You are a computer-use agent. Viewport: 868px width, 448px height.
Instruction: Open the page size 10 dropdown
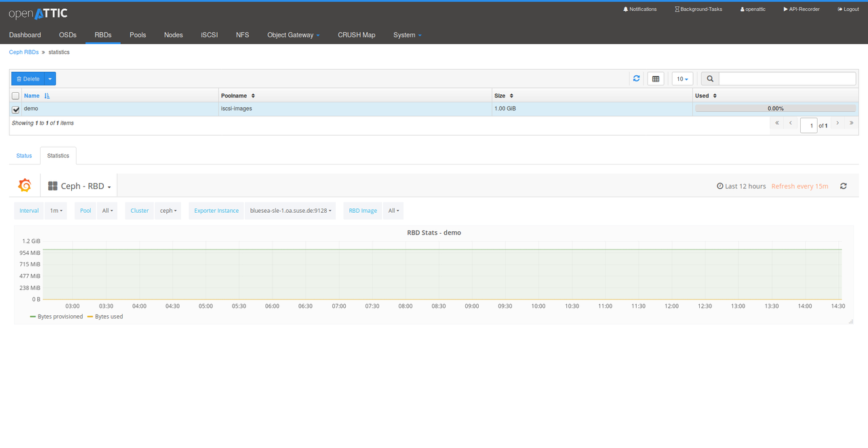point(682,79)
